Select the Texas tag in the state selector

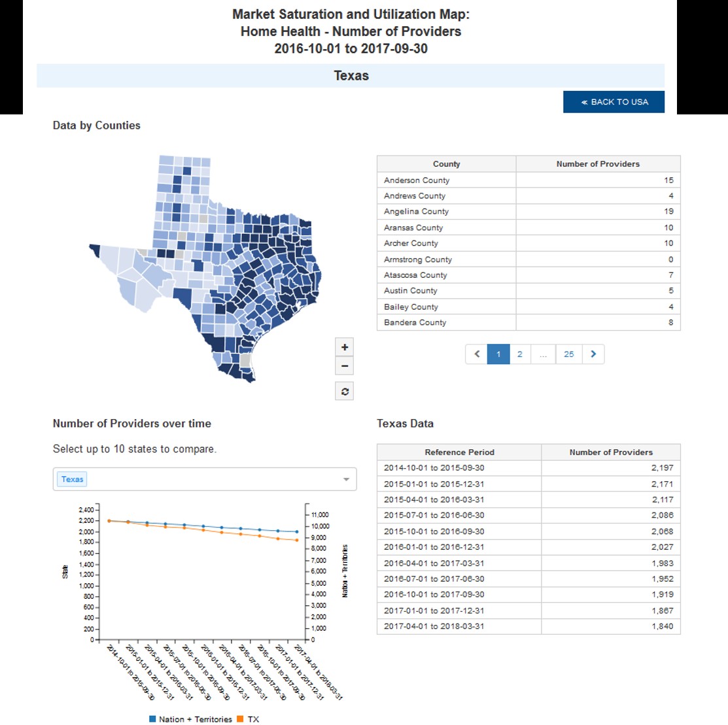[72, 479]
